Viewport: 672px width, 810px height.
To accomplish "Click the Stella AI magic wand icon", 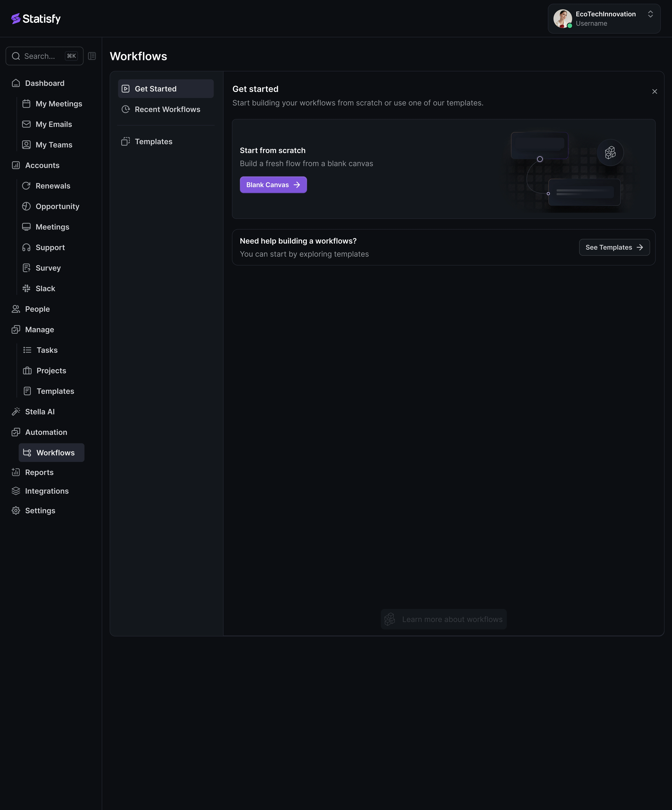I will pyautogui.click(x=16, y=412).
